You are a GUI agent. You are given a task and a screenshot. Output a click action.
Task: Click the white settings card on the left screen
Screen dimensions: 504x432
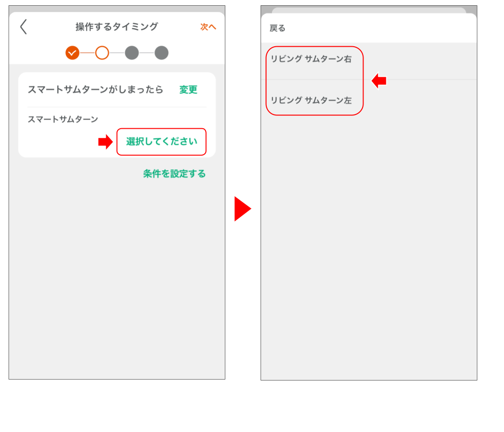pyautogui.click(x=117, y=114)
